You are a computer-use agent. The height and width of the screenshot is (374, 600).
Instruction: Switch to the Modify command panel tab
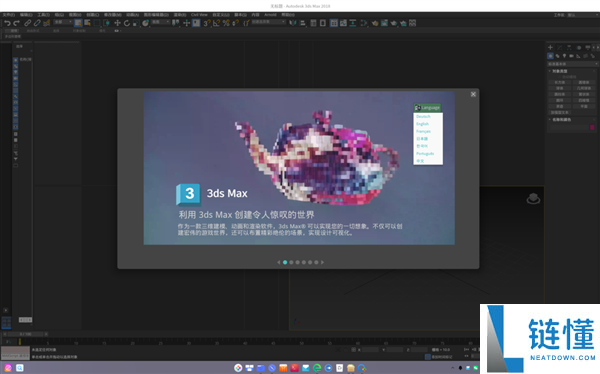coord(560,47)
